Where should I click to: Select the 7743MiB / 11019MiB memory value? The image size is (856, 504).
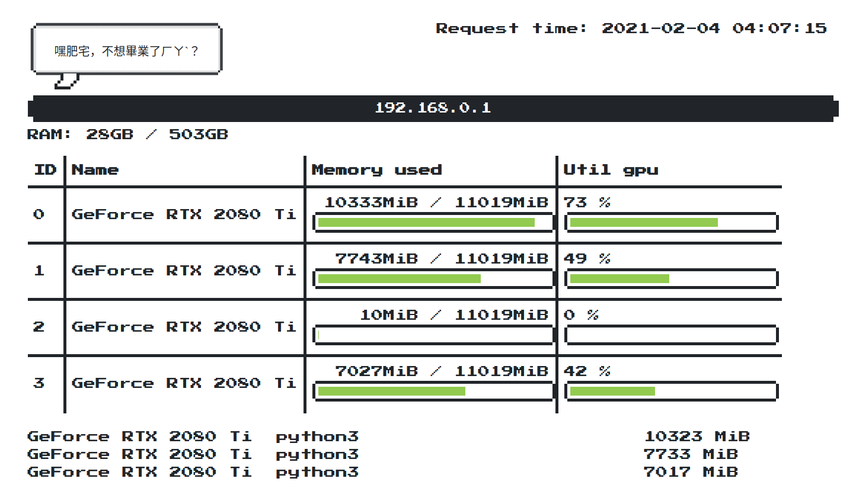pos(442,259)
